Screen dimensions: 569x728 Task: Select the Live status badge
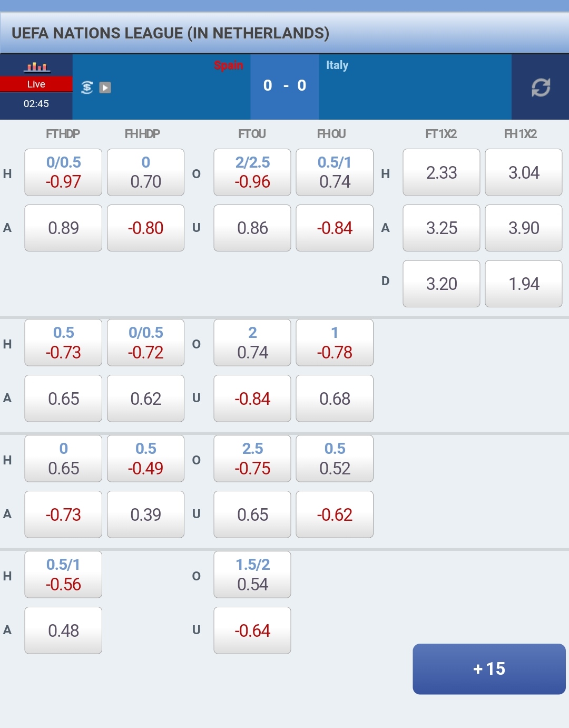pos(36,84)
